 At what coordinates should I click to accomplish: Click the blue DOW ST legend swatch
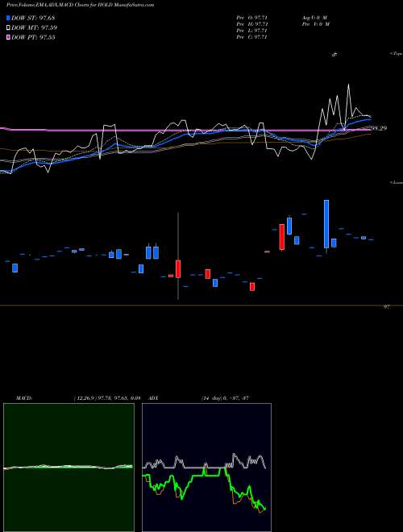click(9, 18)
